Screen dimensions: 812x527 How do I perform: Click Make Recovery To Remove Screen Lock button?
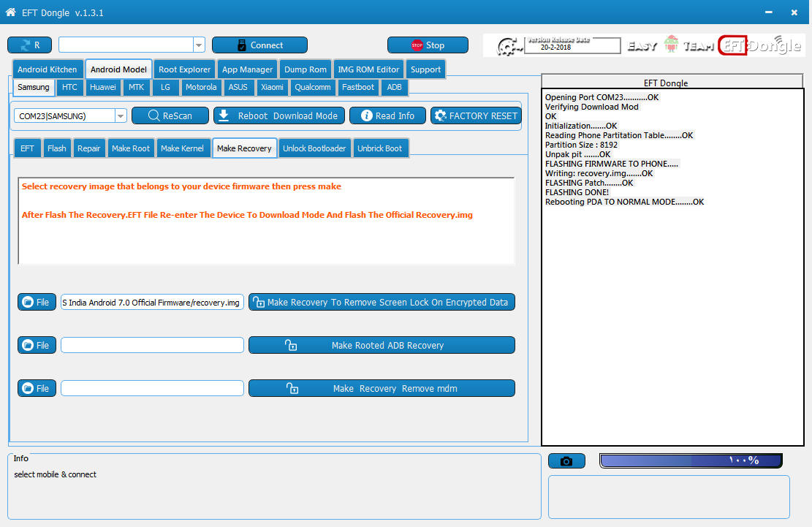click(x=382, y=302)
